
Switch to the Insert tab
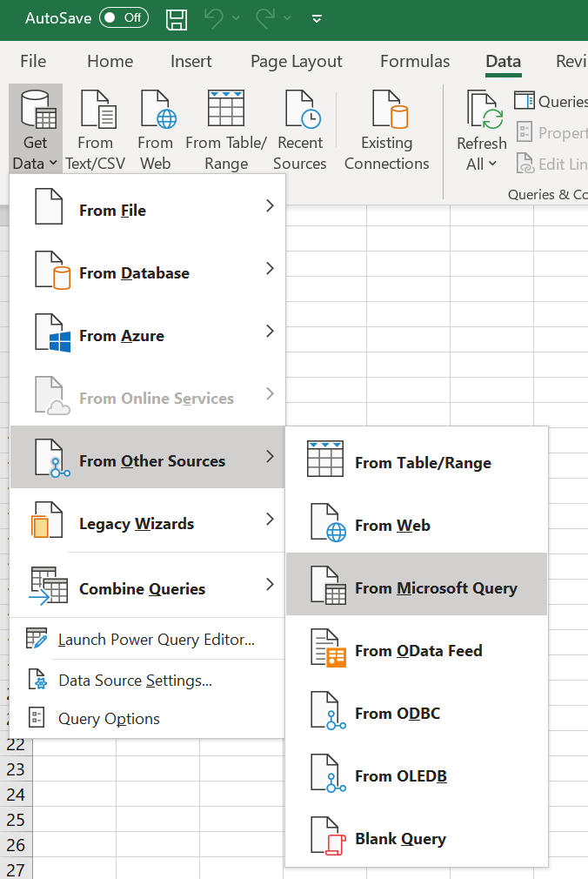tap(191, 61)
